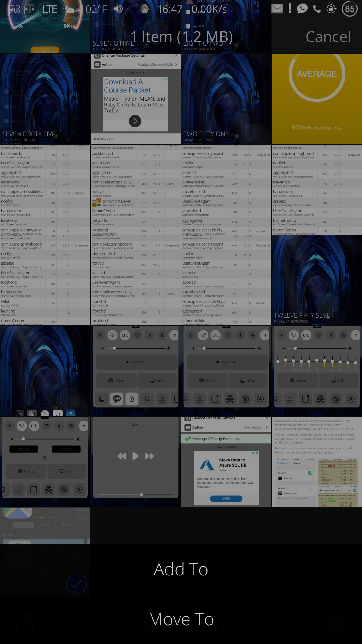Open the EIGHT O'TWO lock screen thumbnail
Image resolution: width=362 pixels, height=644 pixels.
coord(226,27)
